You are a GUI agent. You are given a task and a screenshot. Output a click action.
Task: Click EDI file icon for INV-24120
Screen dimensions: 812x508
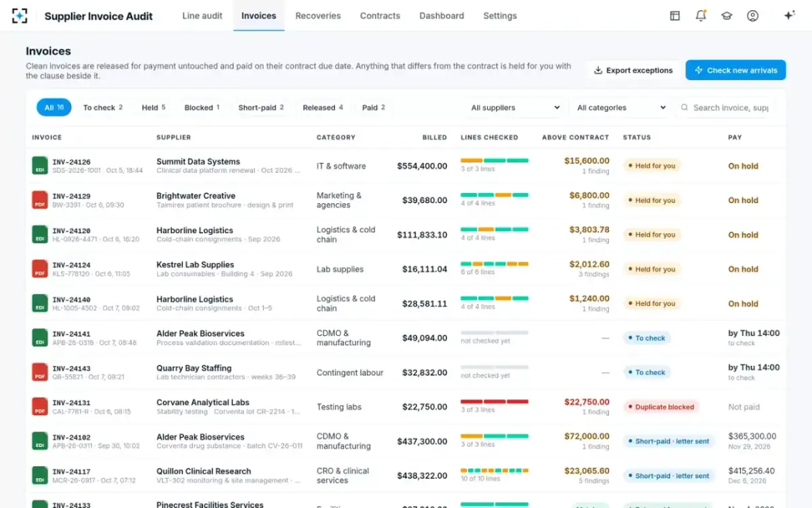tap(40, 235)
